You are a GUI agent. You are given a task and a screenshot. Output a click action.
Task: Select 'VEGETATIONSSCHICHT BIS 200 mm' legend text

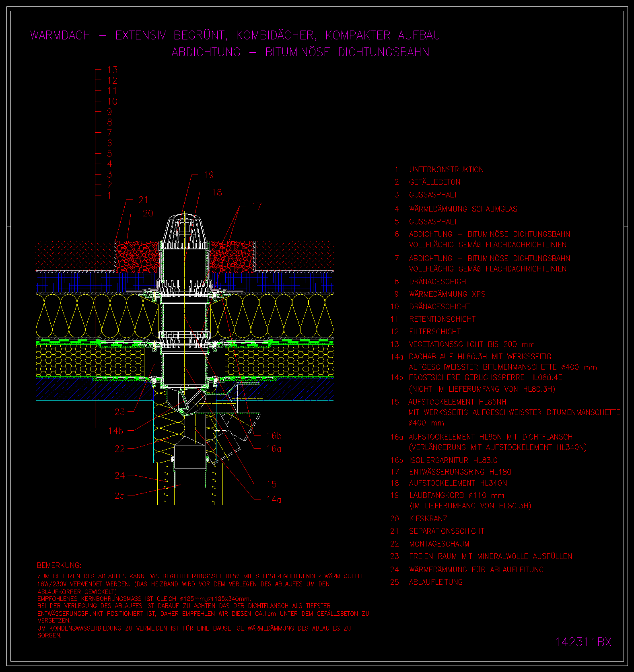(x=472, y=345)
